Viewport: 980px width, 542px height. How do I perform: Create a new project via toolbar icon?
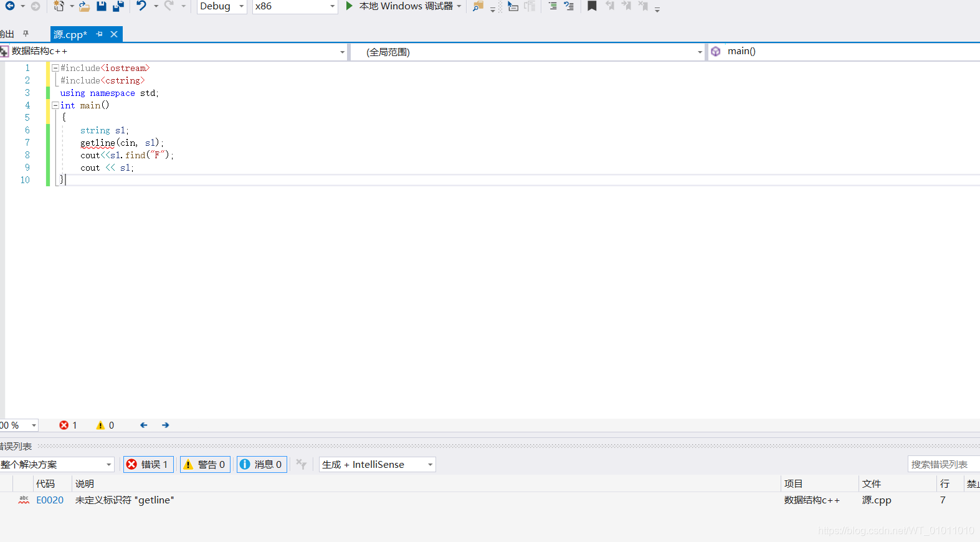pos(59,6)
